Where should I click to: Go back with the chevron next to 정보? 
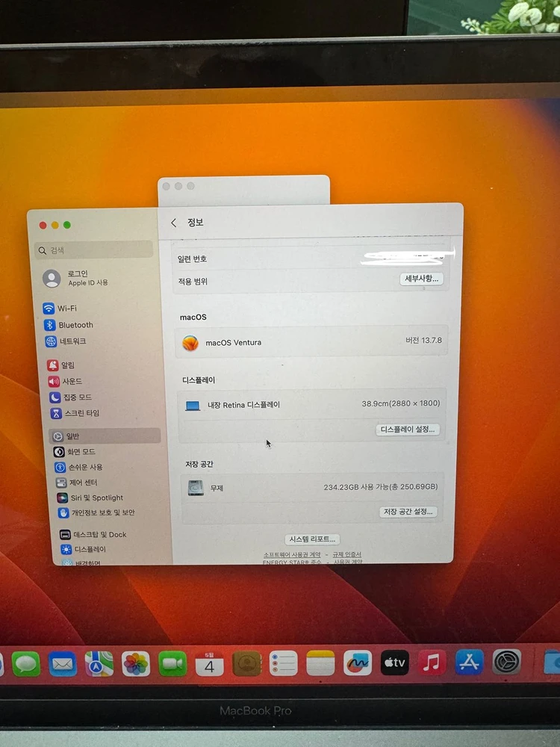point(173,223)
